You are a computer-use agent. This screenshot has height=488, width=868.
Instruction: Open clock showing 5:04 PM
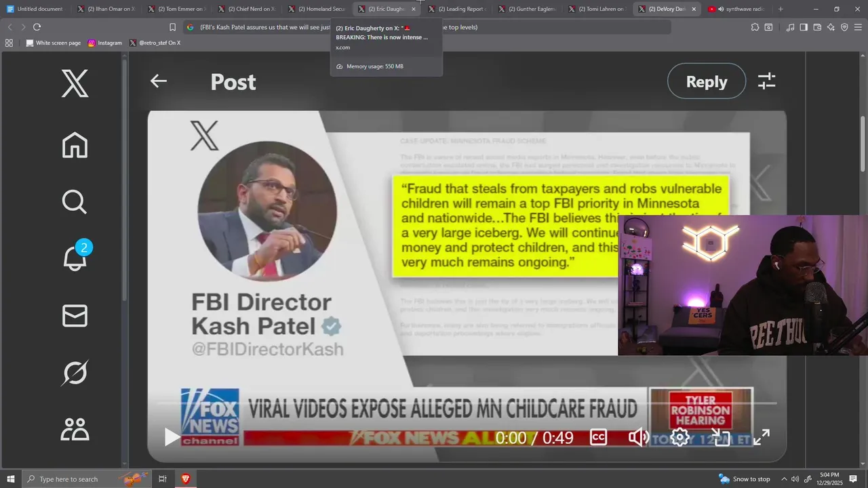click(829, 479)
